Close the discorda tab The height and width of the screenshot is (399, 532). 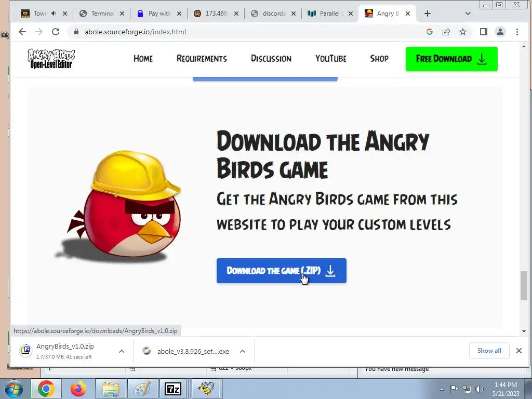coord(294,14)
